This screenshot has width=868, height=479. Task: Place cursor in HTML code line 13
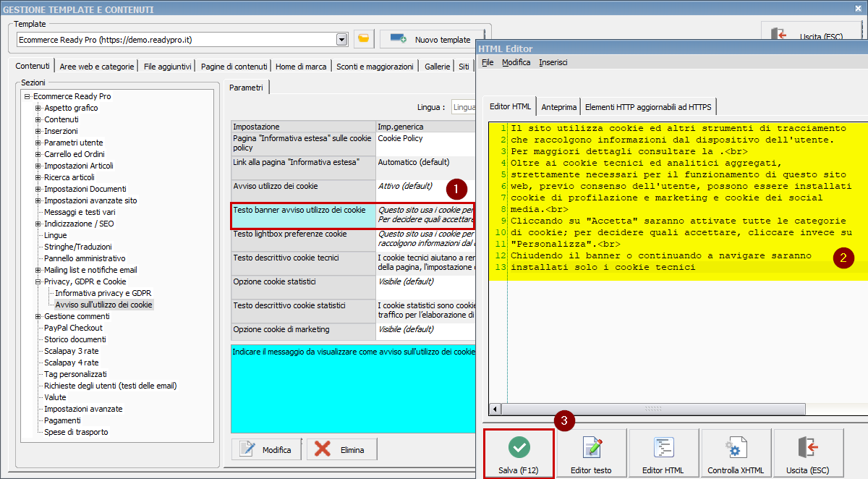tap(603, 267)
